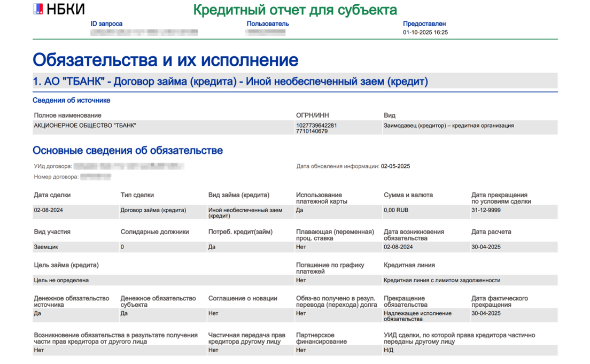Click the 'Сведения об источнике' subsection heading
The height and width of the screenshot is (364, 590).
point(71,100)
